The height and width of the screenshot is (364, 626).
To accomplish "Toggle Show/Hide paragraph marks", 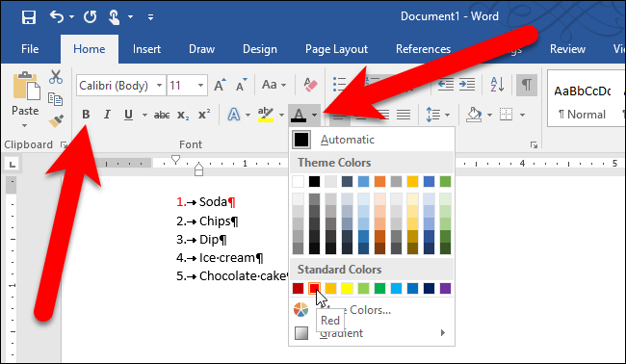I will click(527, 85).
